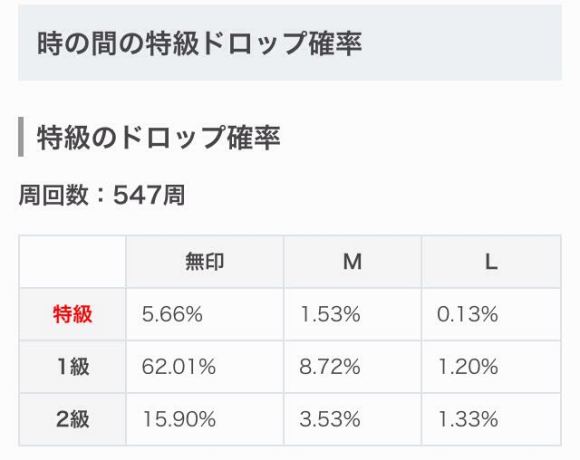The image size is (580, 460).
Task: Select the 特級のドロップ確率 subheading
Action: click(158, 137)
